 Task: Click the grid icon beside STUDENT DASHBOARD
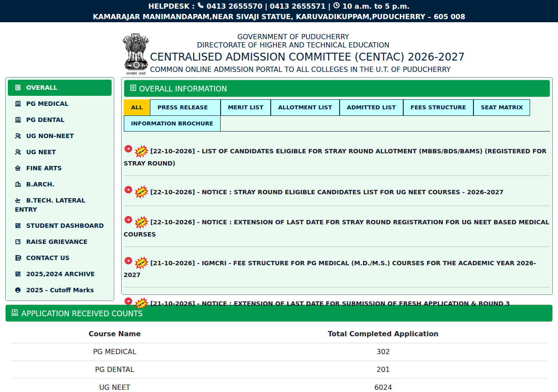coord(18,226)
